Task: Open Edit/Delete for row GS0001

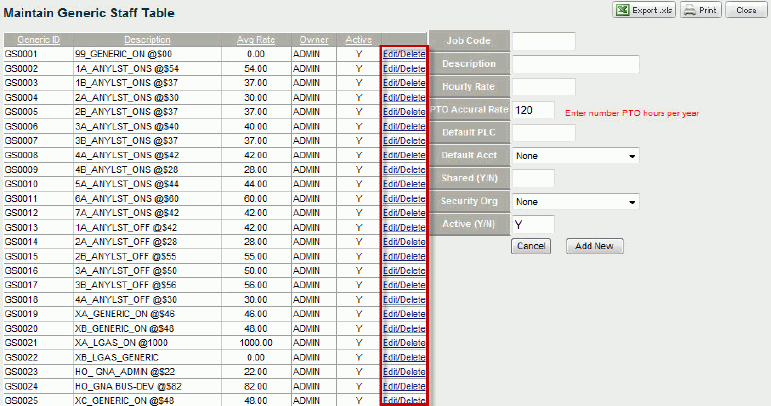Action: click(404, 54)
